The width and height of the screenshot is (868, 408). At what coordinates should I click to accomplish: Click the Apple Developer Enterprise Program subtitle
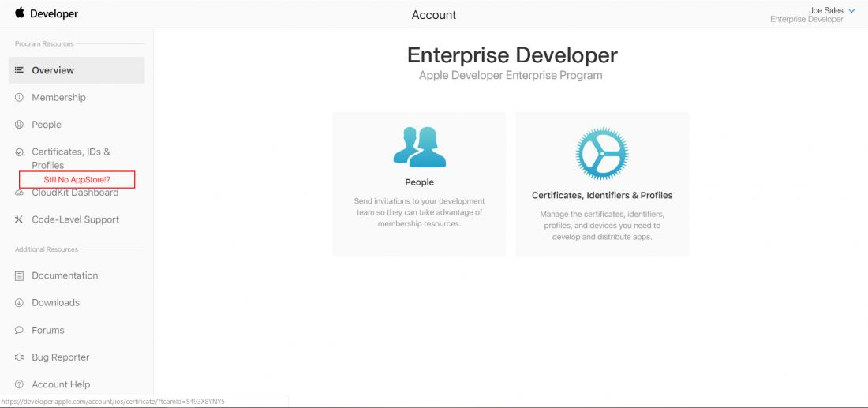pyautogui.click(x=511, y=75)
